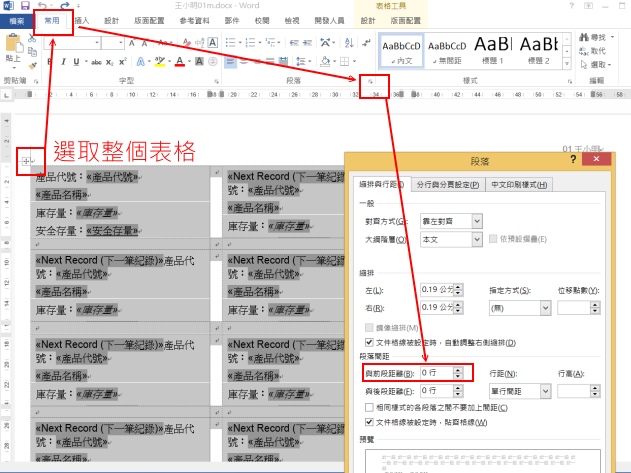Open the font name dropdown

click(97, 42)
